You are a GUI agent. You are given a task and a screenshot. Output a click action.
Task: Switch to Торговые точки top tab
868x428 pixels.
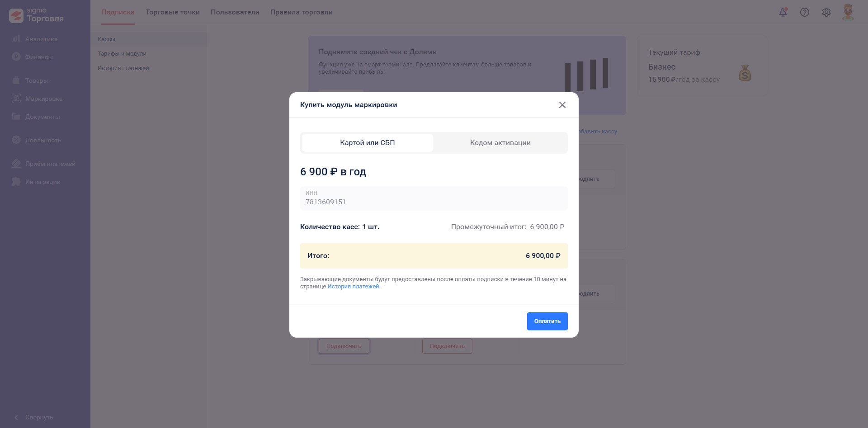tap(173, 12)
